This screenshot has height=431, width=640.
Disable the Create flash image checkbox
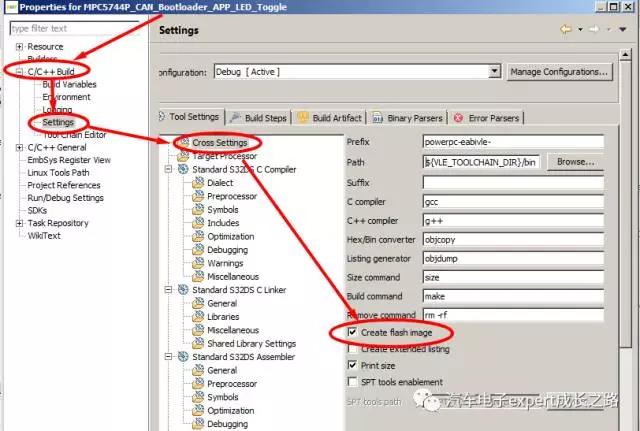click(352, 331)
